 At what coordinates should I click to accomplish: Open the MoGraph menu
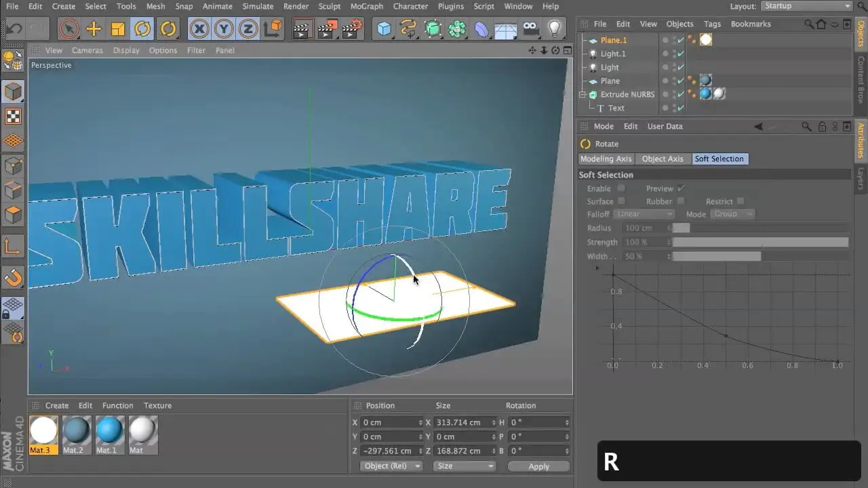pos(367,6)
